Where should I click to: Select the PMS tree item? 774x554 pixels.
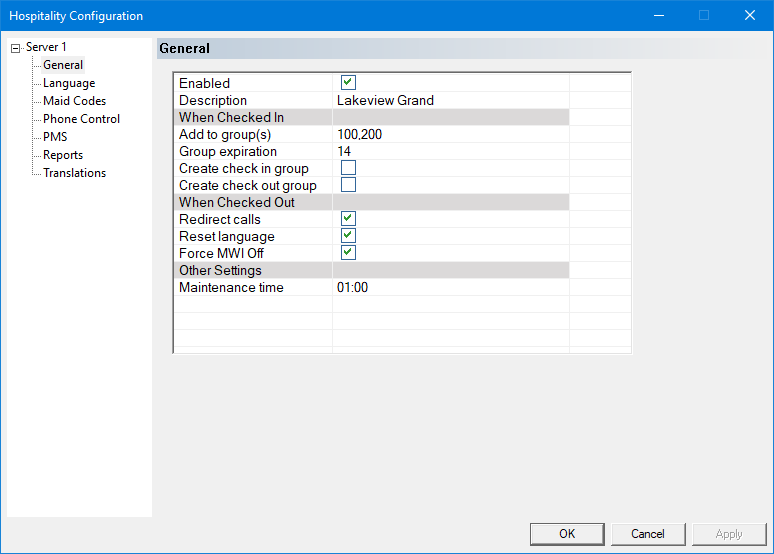(x=55, y=137)
